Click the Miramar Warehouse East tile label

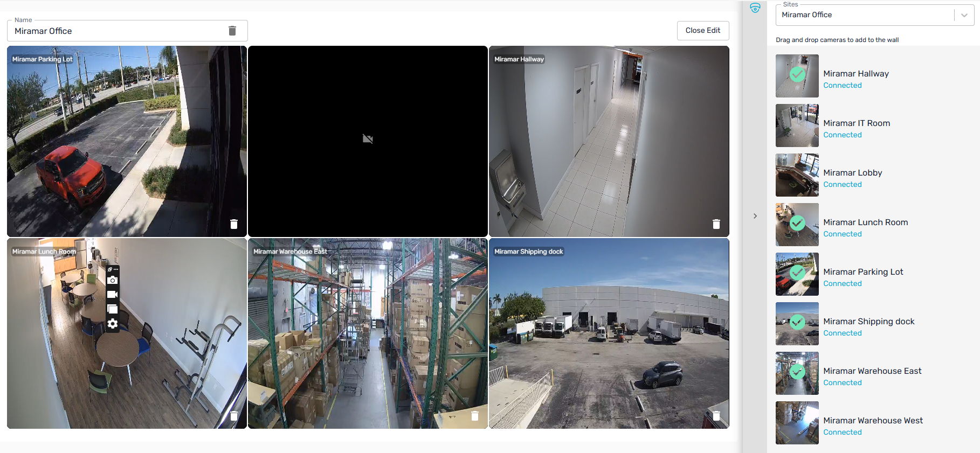[290, 252]
